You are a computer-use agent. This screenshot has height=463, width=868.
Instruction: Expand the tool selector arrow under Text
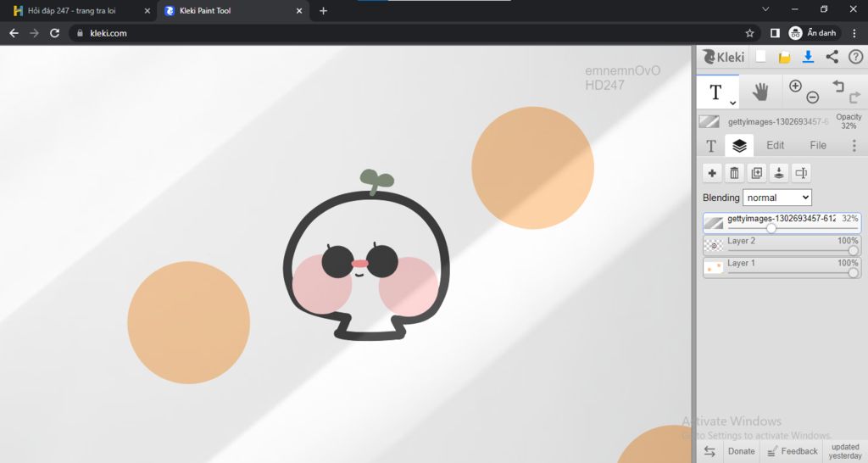(x=732, y=103)
